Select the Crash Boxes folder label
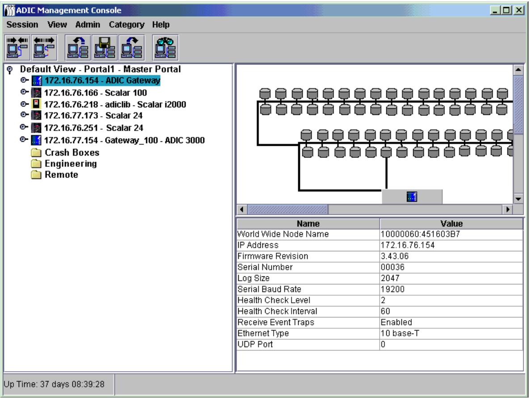This screenshot has width=532, height=398. pos(72,152)
